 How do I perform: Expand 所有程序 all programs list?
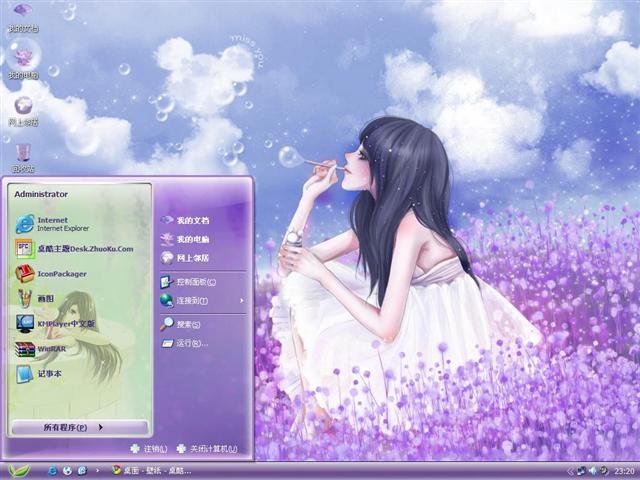[80, 427]
